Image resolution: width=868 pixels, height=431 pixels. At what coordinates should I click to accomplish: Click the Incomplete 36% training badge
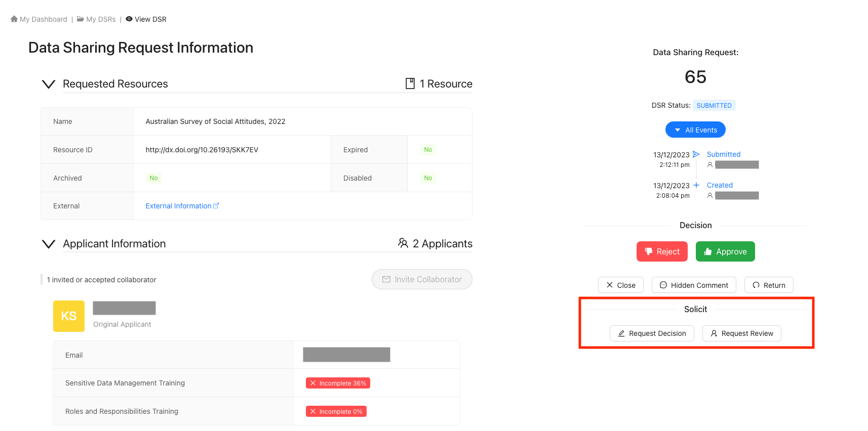point(338,383)
